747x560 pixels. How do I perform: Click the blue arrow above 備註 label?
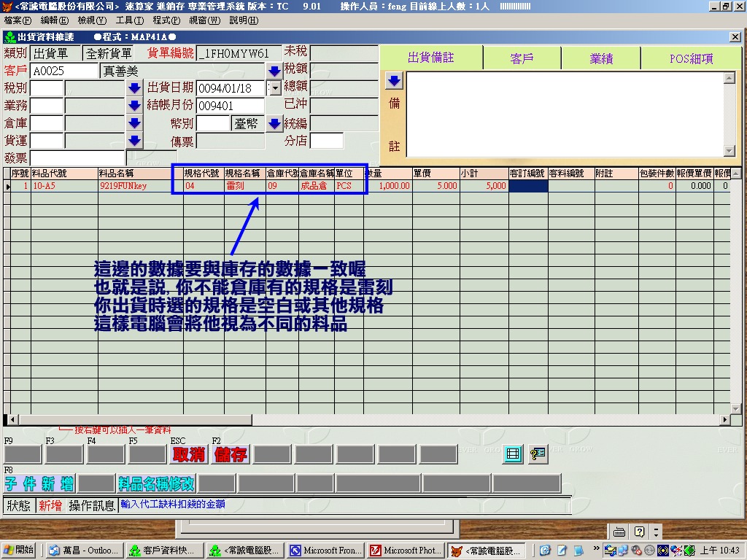pyautogui.click(x=393, y=79)
